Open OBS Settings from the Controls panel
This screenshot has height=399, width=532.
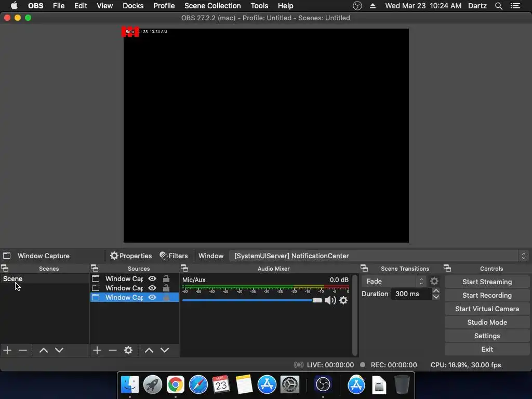click(x=487, y=336)
